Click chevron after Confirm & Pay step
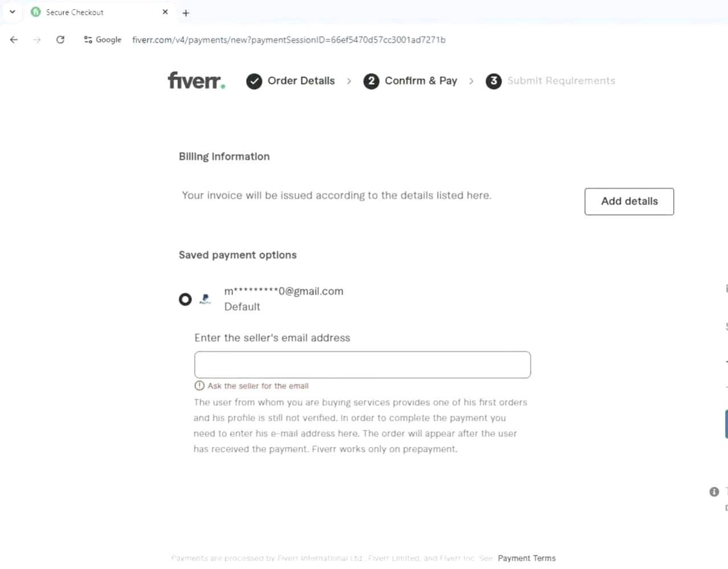728x569 pixels. coord(471,82)
